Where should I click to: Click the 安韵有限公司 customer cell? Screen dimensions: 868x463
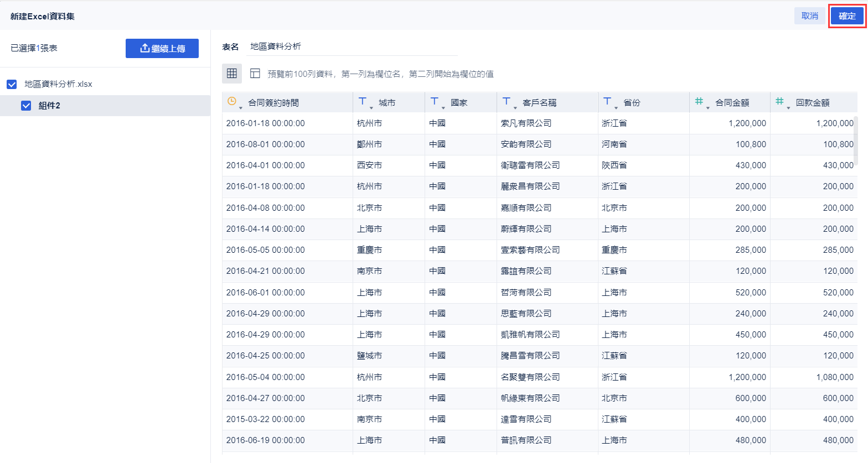point(547,144)
